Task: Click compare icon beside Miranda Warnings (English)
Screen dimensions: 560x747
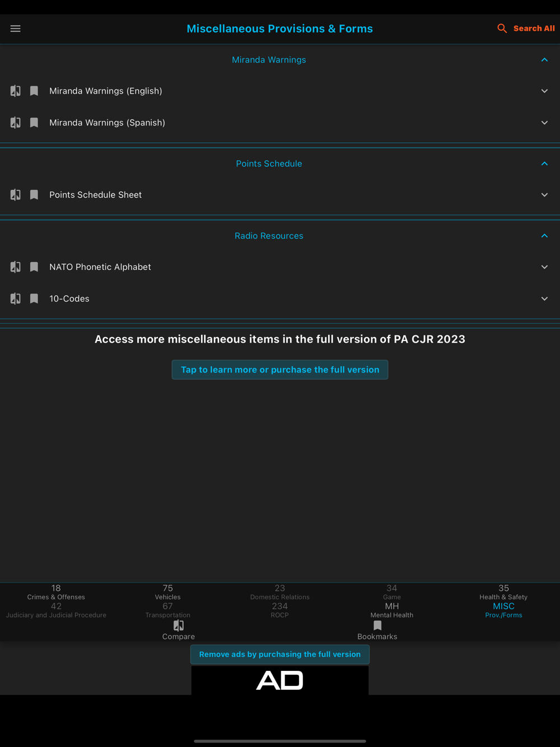Action: pyautogui.click(x=16, y=91)
